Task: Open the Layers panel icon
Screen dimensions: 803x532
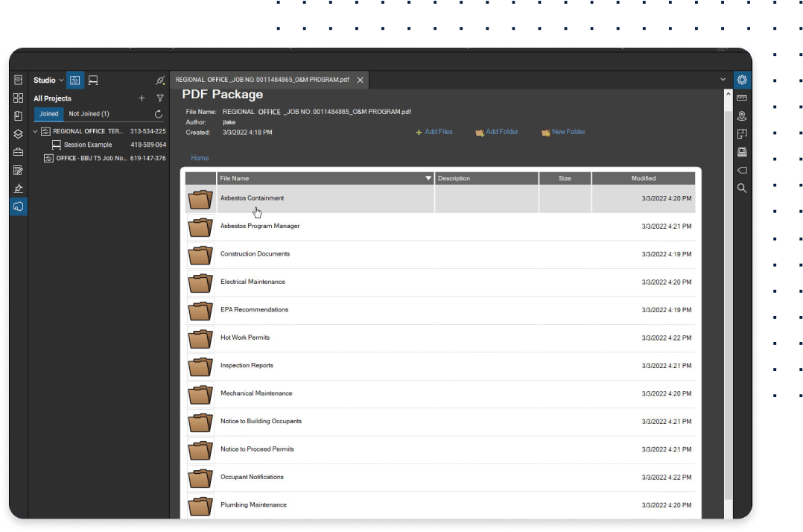Action: pyautogui.click(x=19, y=134)
